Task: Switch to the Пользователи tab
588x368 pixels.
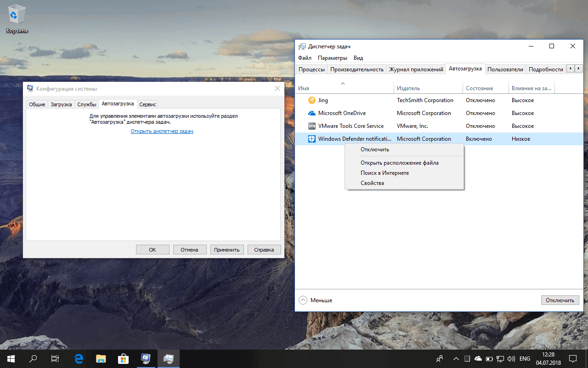Action: click(x=505, y=69)
